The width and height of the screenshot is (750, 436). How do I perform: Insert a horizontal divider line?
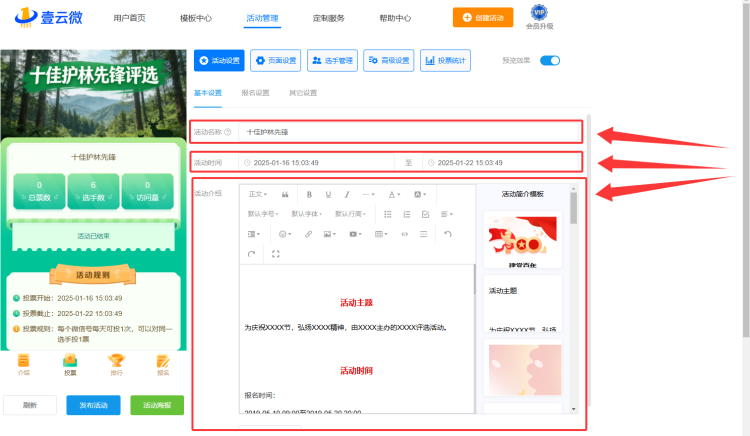423,234
